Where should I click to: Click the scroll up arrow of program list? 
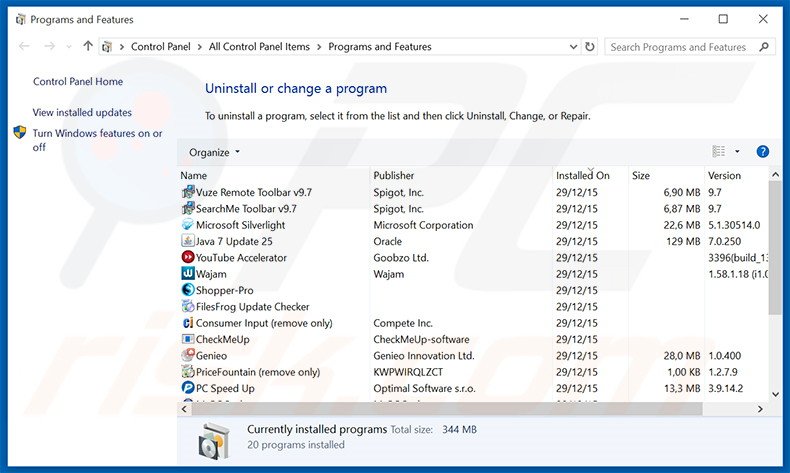click(775, 175)
